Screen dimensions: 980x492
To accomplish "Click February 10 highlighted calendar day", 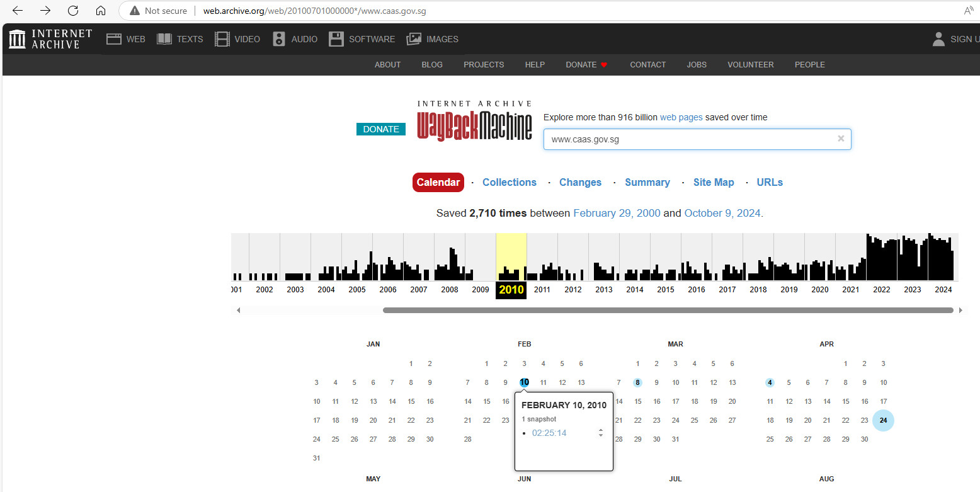I will 525,382.
